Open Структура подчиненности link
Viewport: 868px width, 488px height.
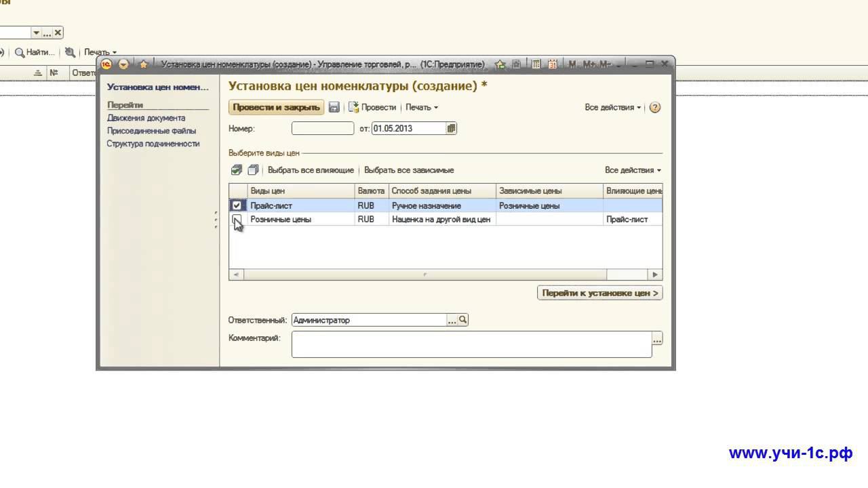153,144
